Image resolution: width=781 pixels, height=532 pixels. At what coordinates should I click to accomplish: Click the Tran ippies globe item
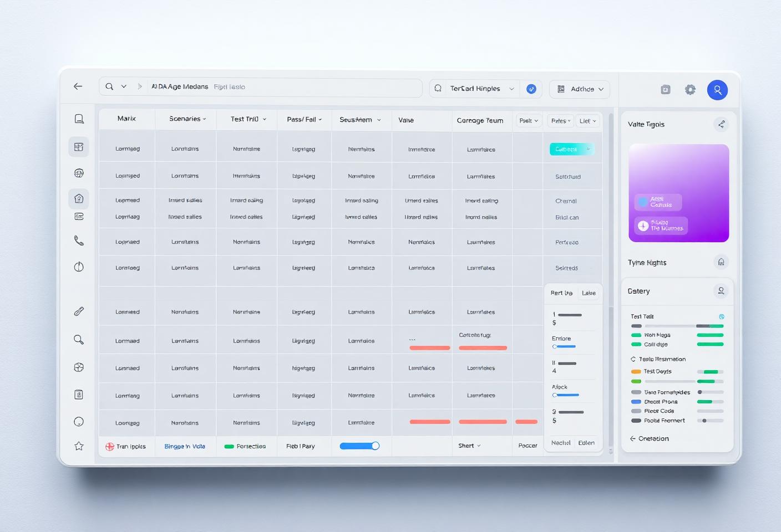click(x=126, y=446)
